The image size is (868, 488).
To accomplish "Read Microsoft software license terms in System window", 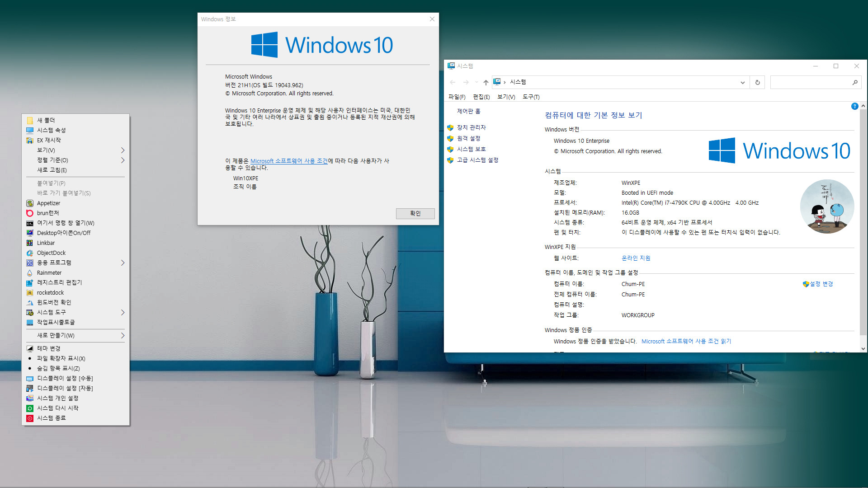I will point(686,341).
